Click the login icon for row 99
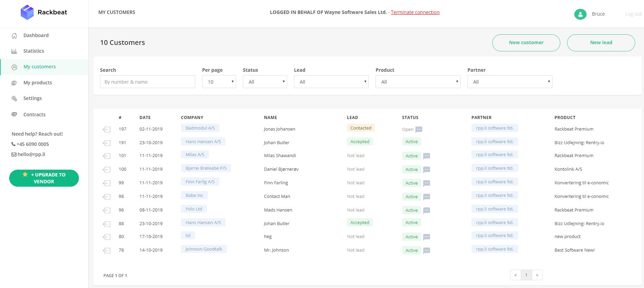 coord(106,183)
